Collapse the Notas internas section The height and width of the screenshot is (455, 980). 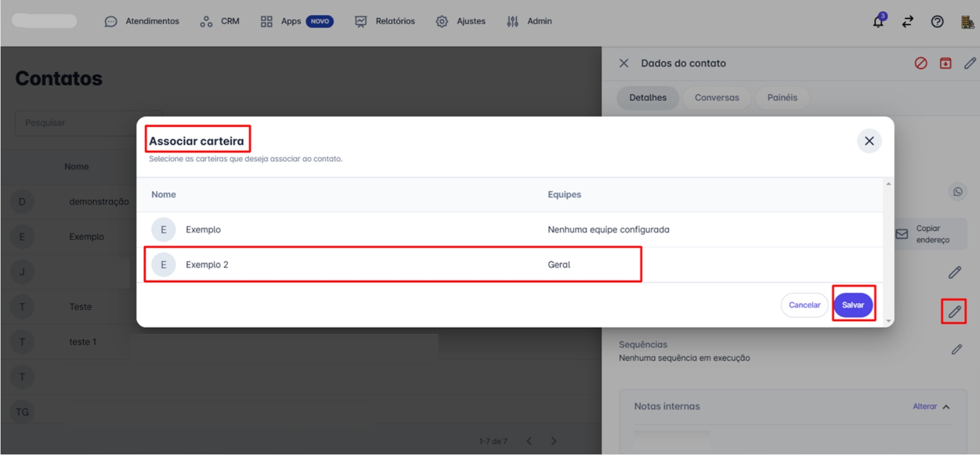(x=946, y=407)
